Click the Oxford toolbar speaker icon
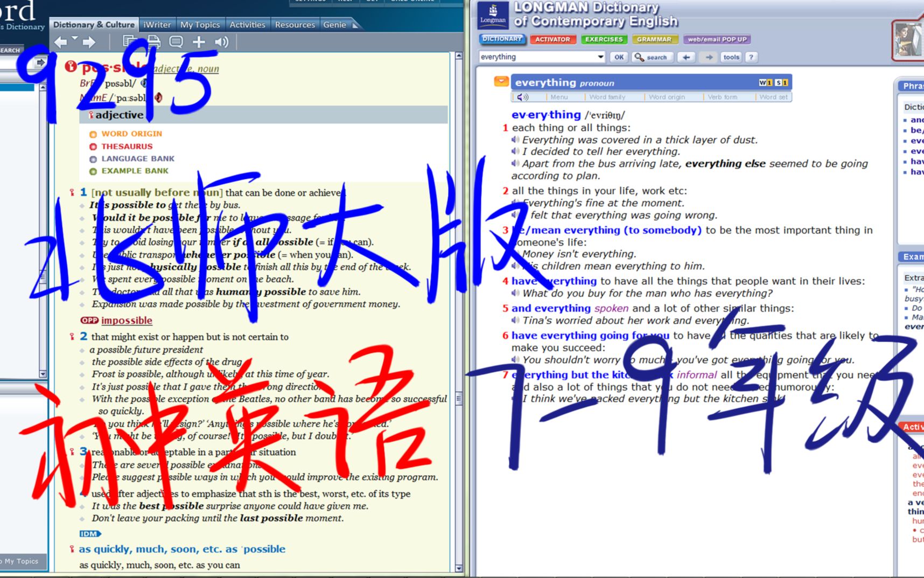Viewport: 924px width, 578px height. (x=221, y=42)
